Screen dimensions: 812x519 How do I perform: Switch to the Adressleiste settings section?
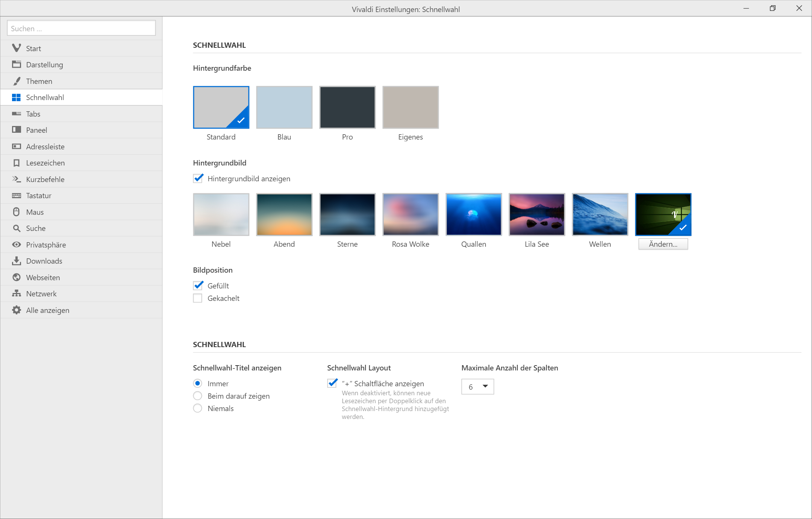point(45,147)
